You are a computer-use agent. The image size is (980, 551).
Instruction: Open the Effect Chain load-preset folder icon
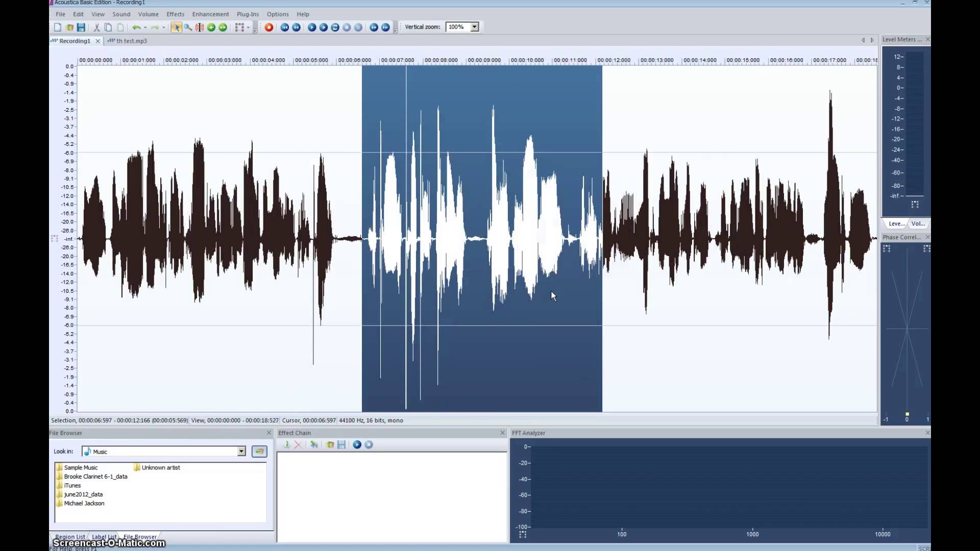(x=330, y=445)
